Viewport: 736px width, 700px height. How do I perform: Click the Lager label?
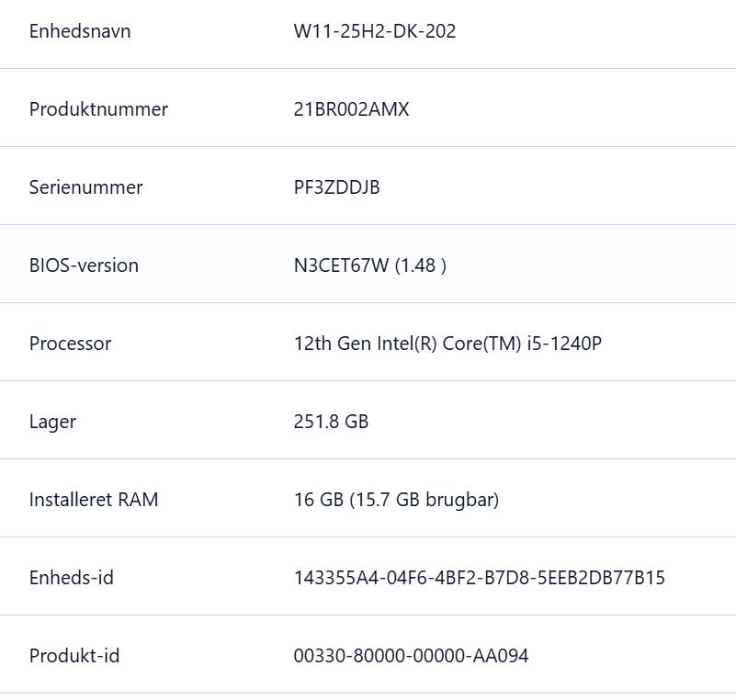[52, 422]
